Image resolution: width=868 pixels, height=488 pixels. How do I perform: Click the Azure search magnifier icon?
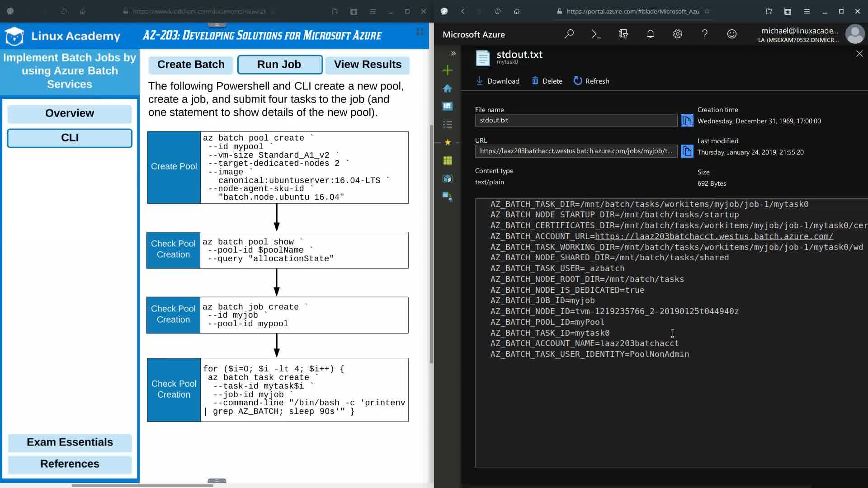pyautogui.click(x=569, y=34)
